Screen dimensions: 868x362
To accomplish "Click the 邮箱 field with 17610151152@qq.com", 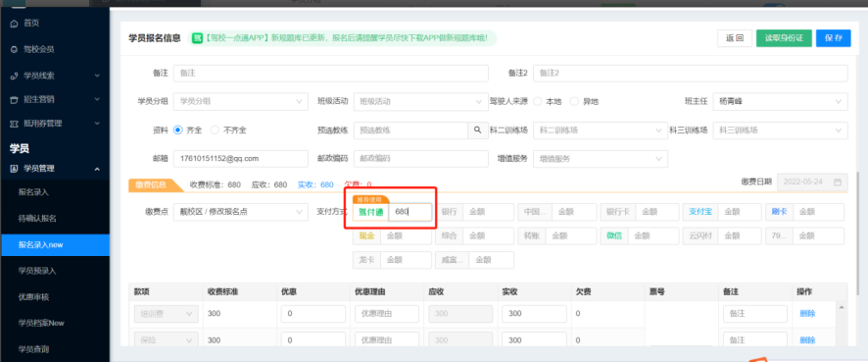I will [241, 159].
